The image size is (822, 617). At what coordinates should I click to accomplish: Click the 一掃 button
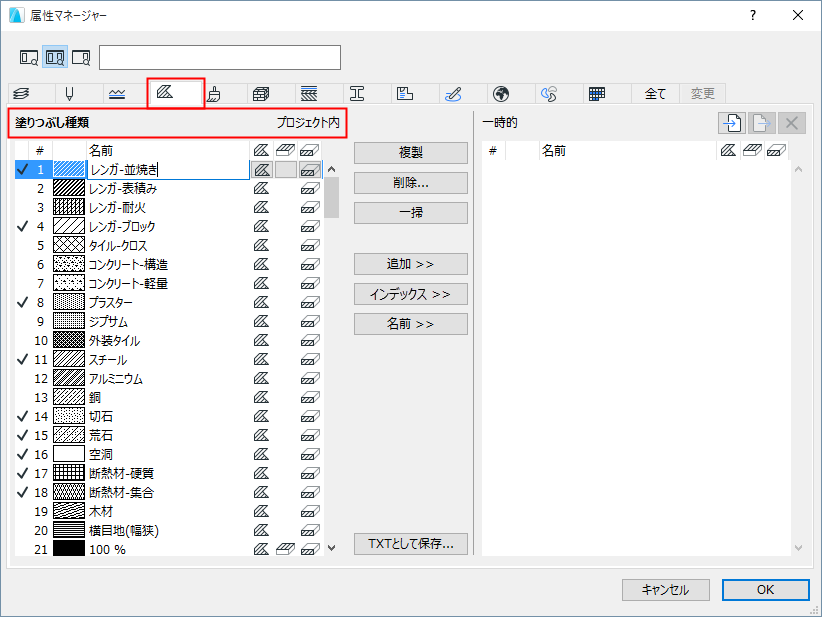tap(410, 213)
